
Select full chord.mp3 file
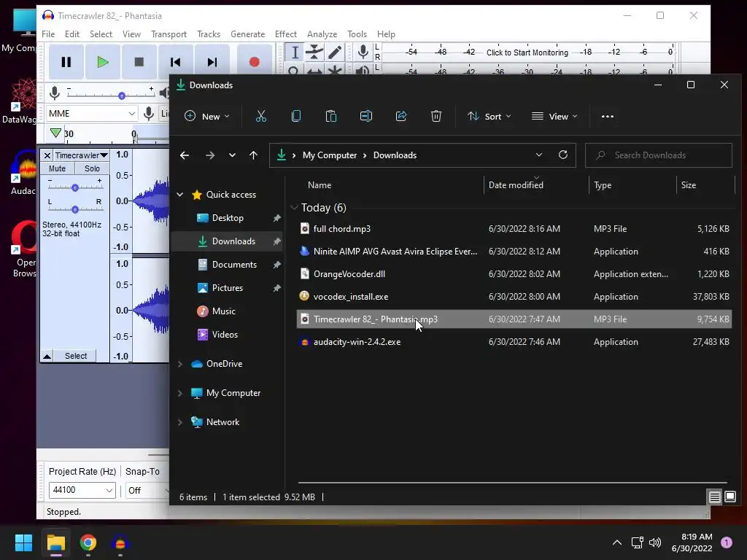(x=514, y=228)
